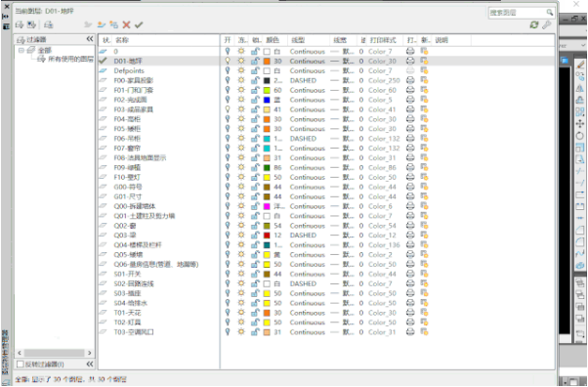Change orange color swatch of layer D01

(x=267, y=61)
